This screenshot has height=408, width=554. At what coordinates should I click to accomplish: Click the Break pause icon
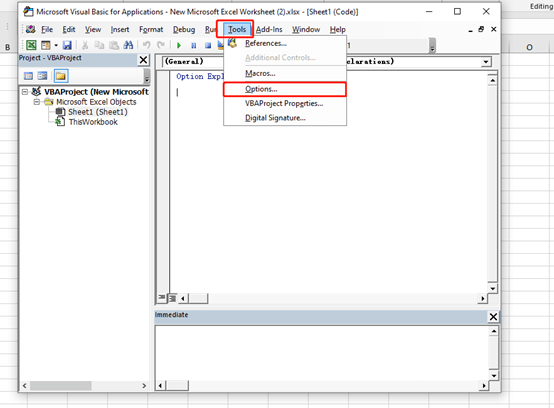point(194,45)
